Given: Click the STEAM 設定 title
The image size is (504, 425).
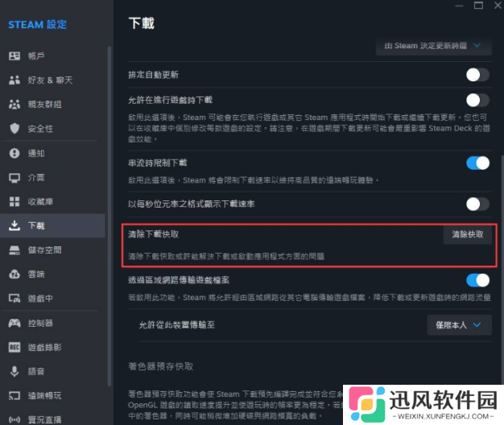Looking at the screenshot, I should [x=38, y=25].
